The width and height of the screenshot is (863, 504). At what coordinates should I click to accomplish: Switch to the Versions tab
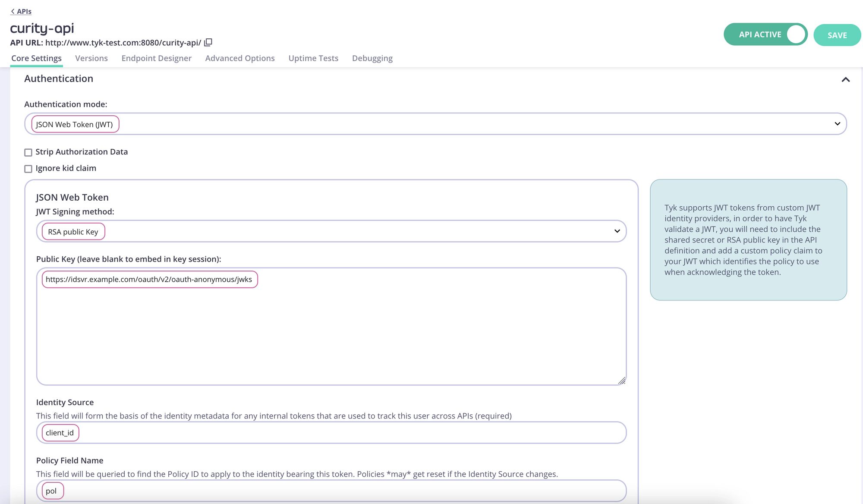[x=91, y=58]
